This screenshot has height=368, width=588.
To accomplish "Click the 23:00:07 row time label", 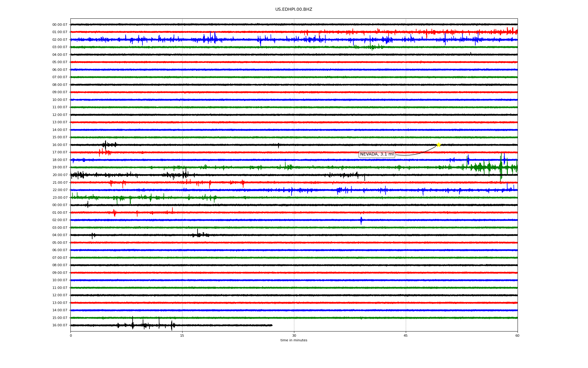I will tap(60, 198).
